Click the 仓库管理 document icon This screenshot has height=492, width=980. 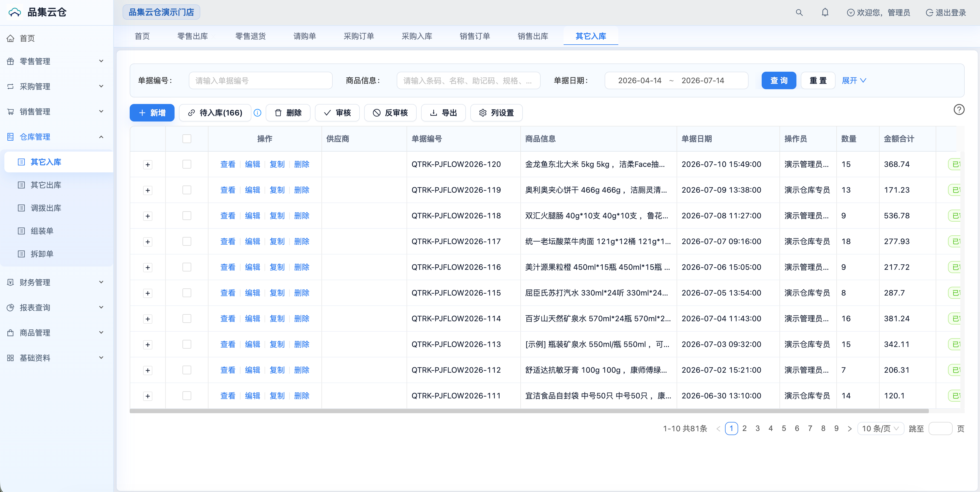[x=10, y=137]
